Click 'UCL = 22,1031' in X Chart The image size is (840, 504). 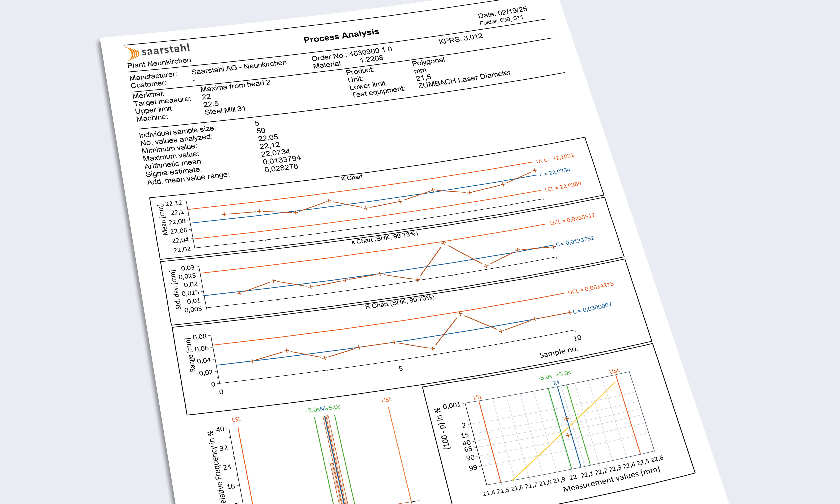coord(555,158)
